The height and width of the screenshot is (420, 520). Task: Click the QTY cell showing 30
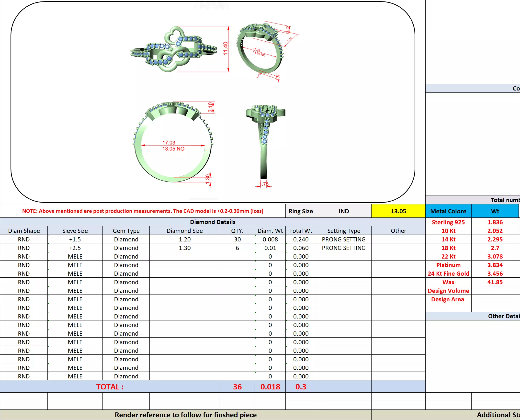click(x=237, y=239)
